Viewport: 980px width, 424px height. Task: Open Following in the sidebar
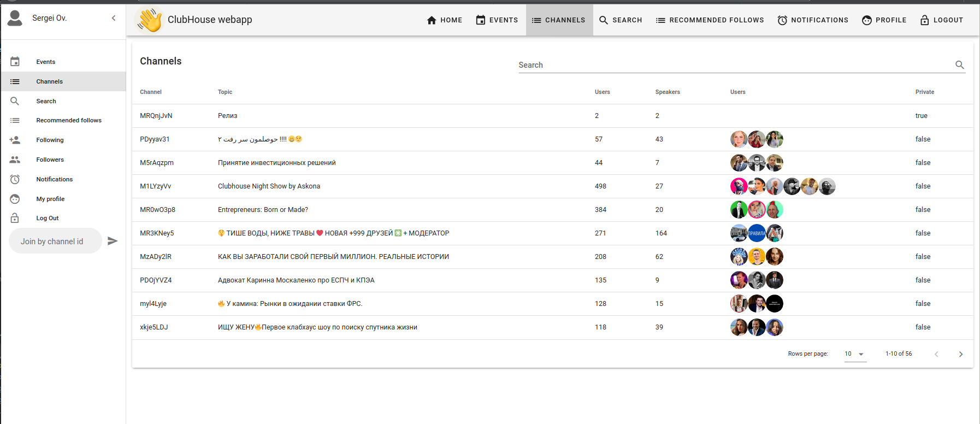click(63, 140)
